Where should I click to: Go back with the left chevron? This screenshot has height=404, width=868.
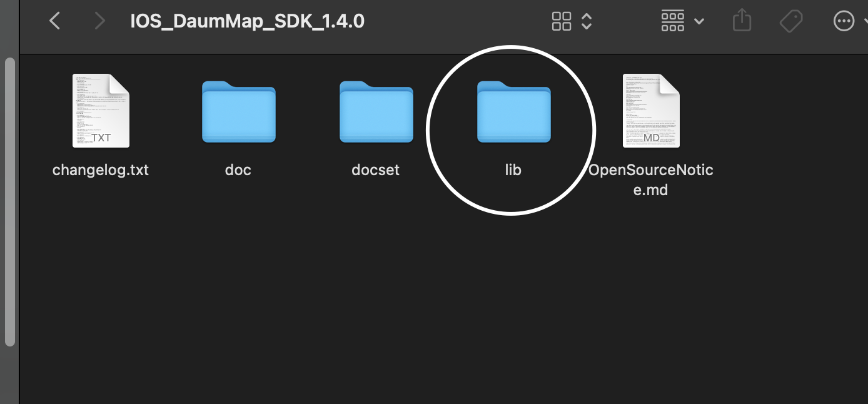(x=55, y=21)
